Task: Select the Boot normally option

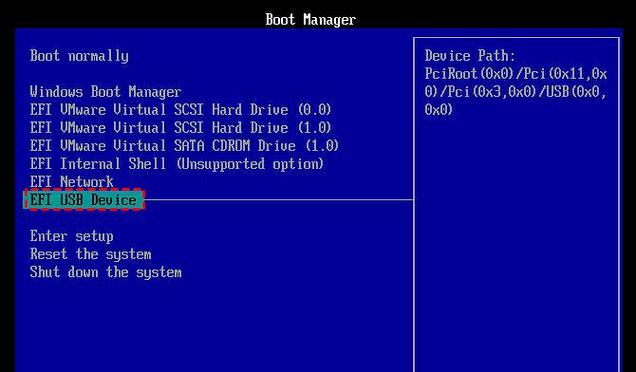Action: click(79, 56)
